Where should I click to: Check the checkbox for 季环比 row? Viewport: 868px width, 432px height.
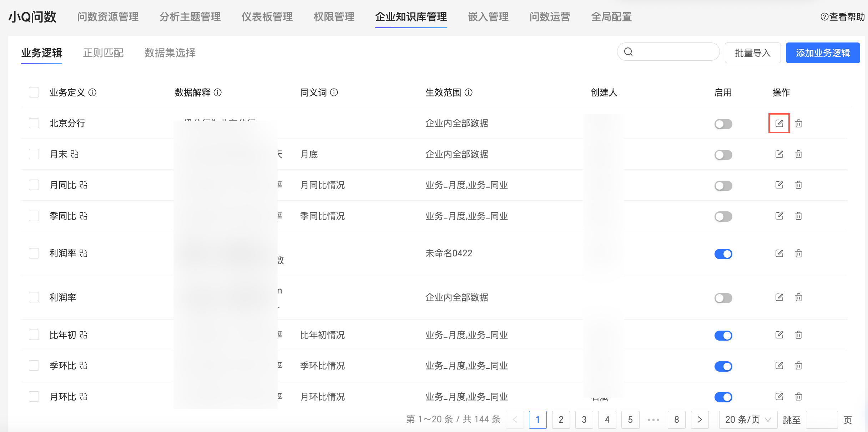click(x=34, y=366)
